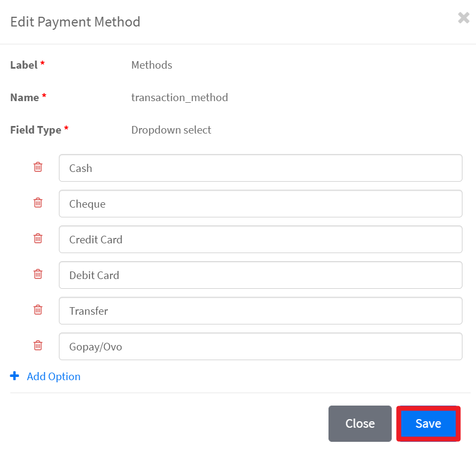The height and width of the screenshot is (451, 476).
Task: Click the trash icon next to Gopay/Ovo
Action: click(x=38, y=346)
